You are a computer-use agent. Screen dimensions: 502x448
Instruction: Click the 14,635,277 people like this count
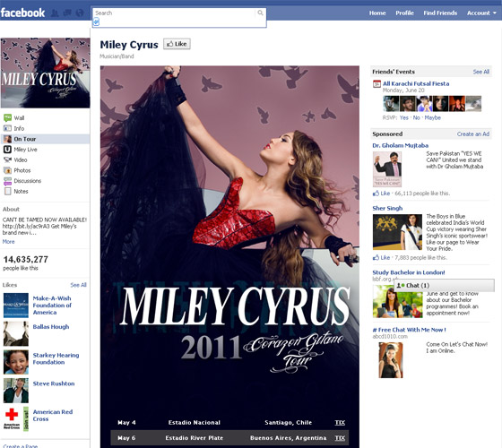pyautogui.click(x=26, y=263)
